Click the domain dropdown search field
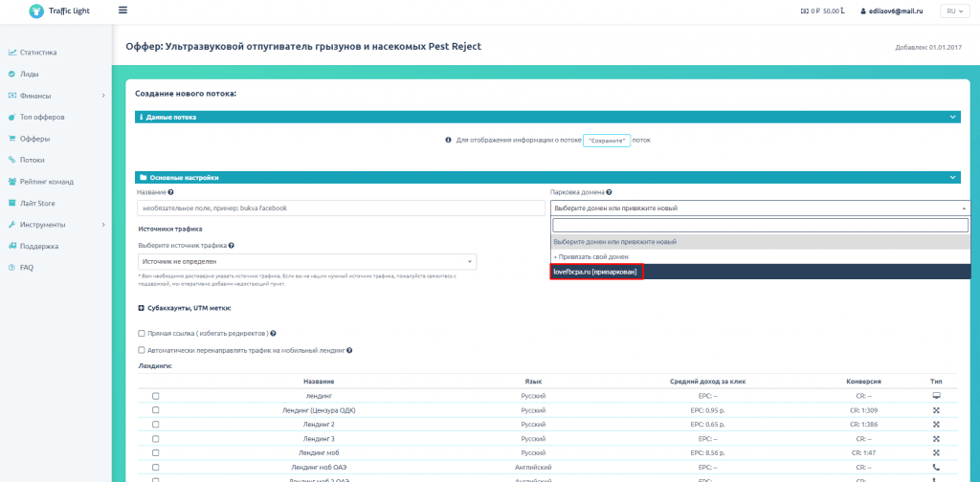 (x=760, y=225)
